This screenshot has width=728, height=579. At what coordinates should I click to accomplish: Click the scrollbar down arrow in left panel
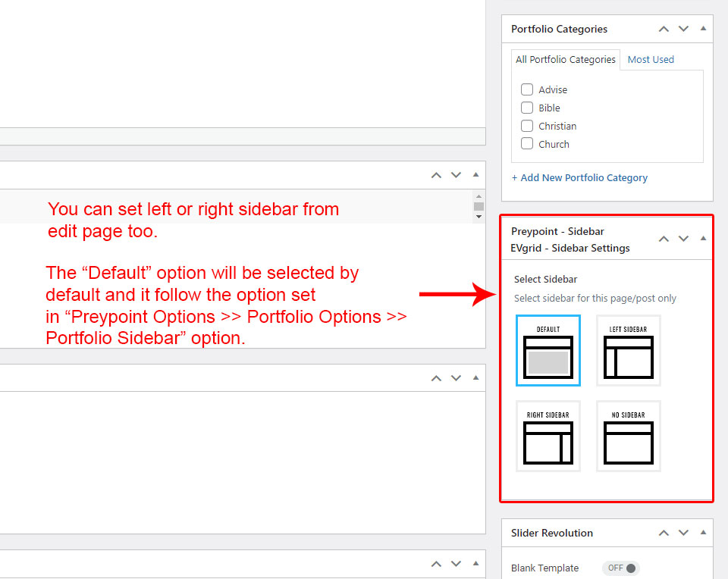[479, 217]
